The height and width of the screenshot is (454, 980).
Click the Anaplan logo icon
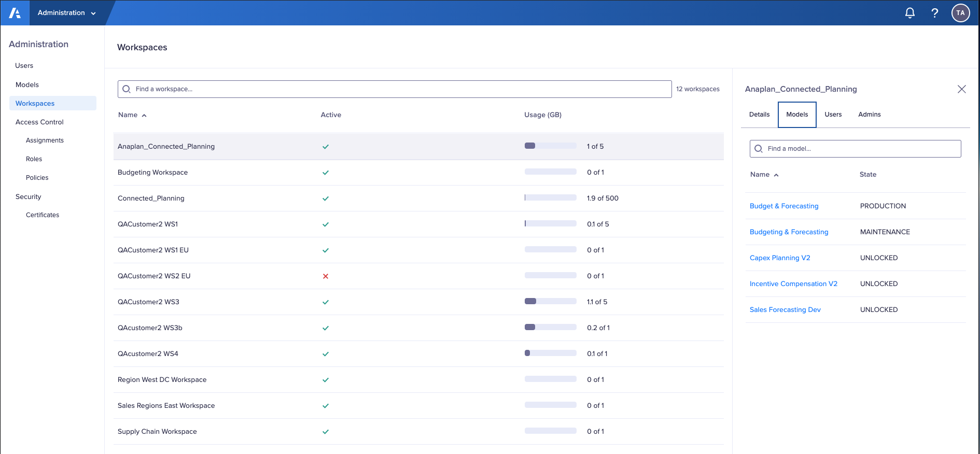click(15, 13)
